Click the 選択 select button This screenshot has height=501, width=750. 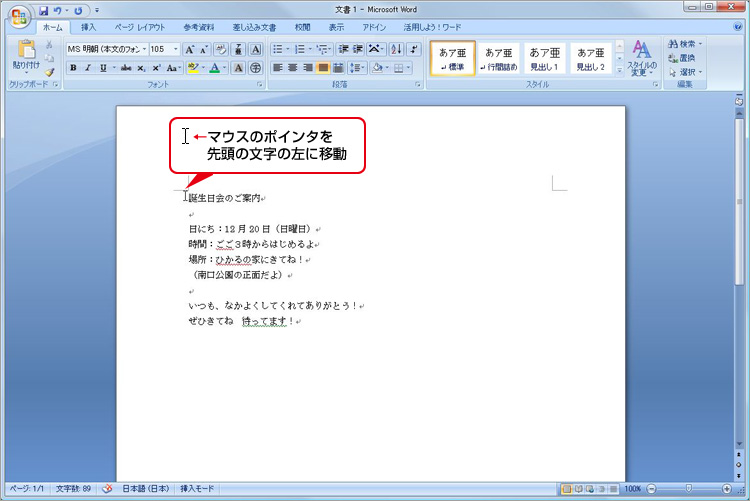685,72
